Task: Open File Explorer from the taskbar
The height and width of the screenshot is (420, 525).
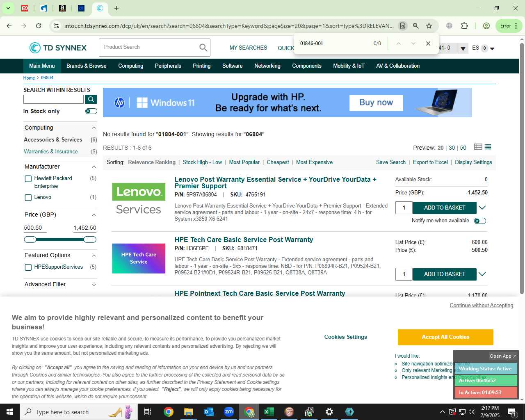Action: pyautogui.click(x=189, y=412)
